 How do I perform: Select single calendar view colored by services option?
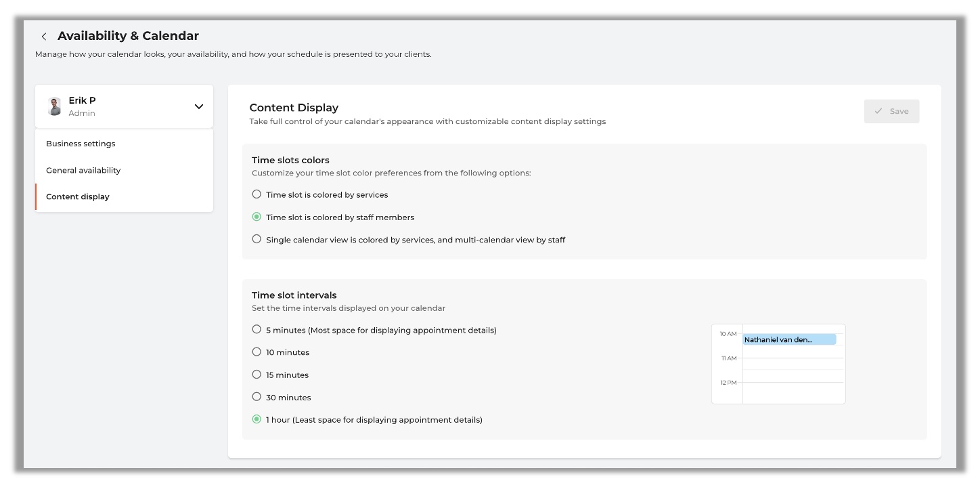pyautogui.click(x=257, y=239)
